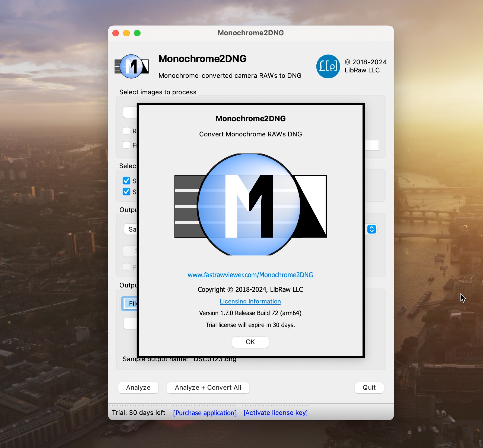Click the Analyze + Convert All button
The width and height of the screenshot is (483, 448).
208,388
